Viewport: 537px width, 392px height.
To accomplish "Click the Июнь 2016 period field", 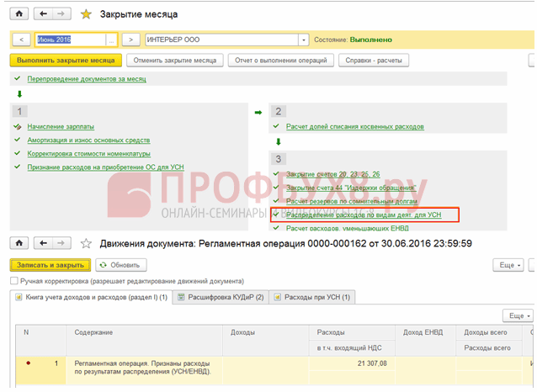I will (x=71, y=40).
